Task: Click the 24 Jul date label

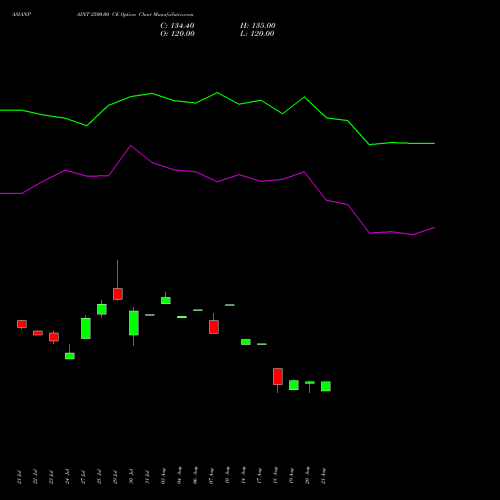Action: coord(67,477)
